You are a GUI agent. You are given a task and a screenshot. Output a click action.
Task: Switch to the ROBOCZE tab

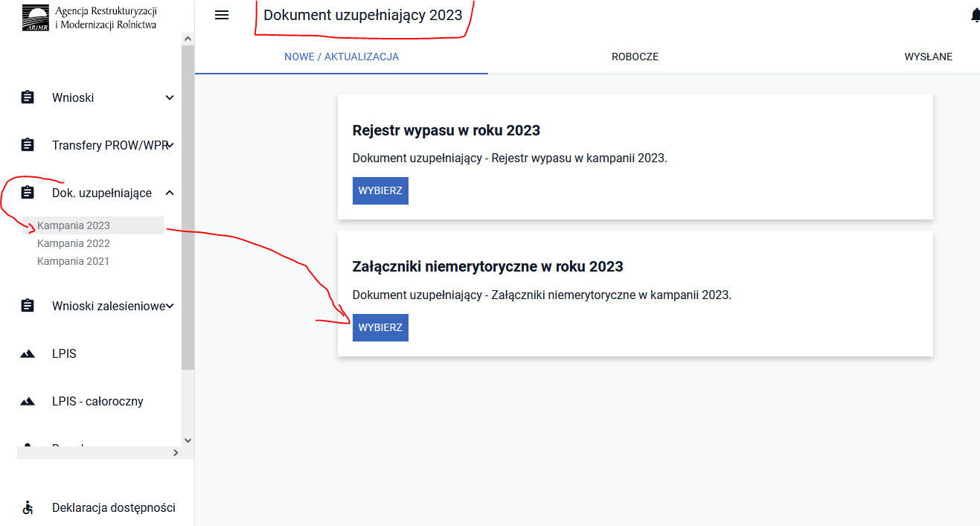tap(635, 57)
